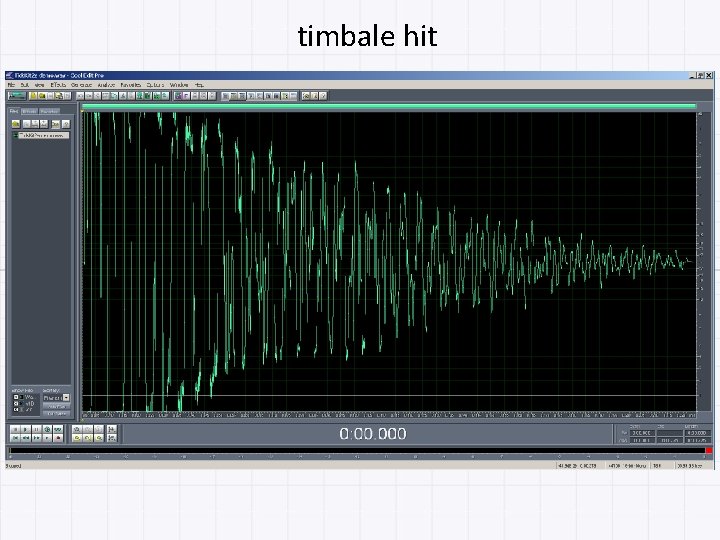Open the Favorites menu

130,85
